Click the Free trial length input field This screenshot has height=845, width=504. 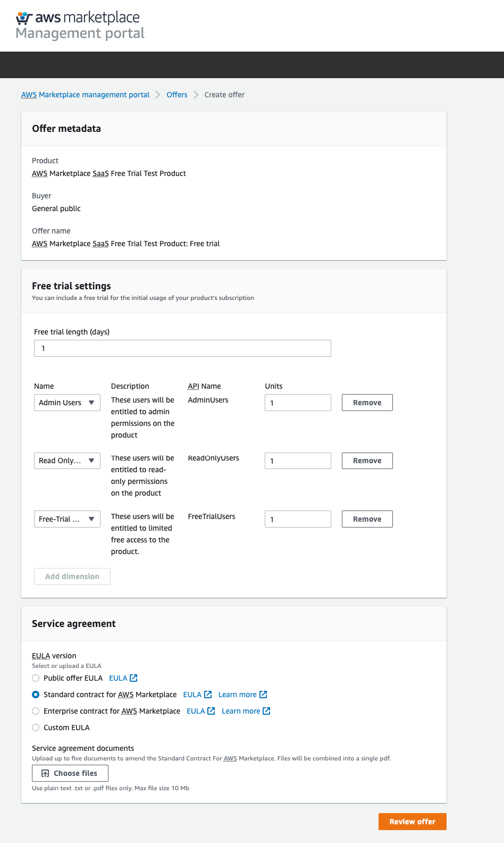[x=182, y=348]
